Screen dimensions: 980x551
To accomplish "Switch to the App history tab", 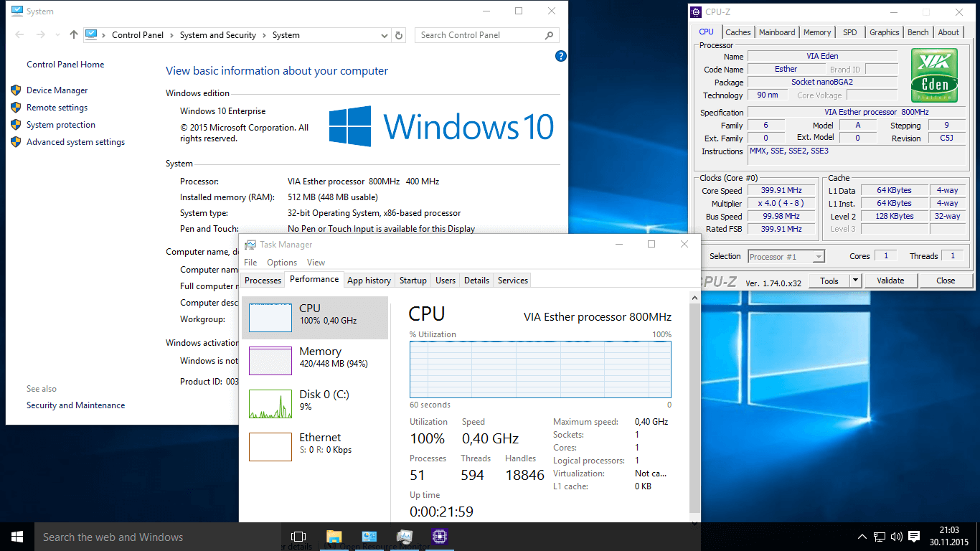I will [369, 281].
